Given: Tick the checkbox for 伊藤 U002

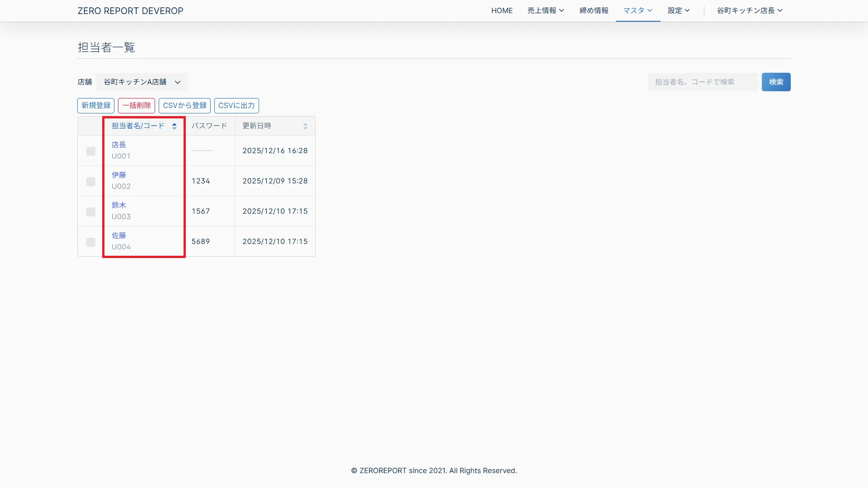Looking at the screenshot, I should 91,182.
